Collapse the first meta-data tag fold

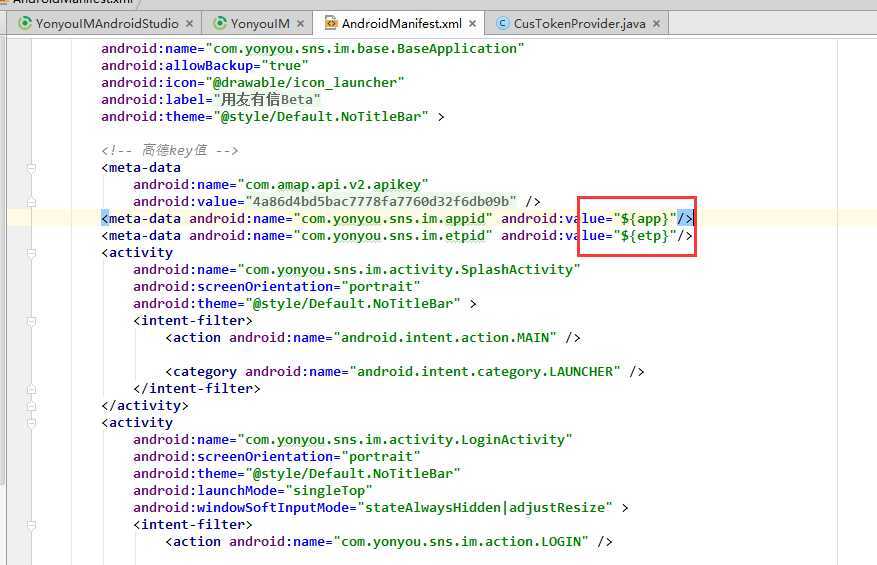31,167
